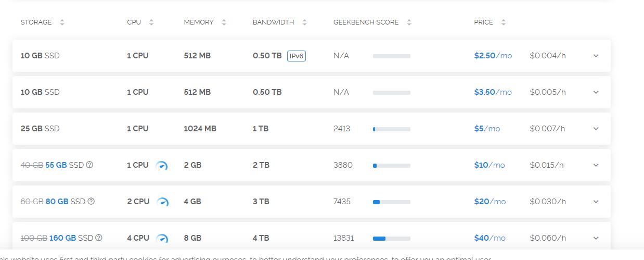Image resolution: width=644 pixels, height=260 pixels.
Task: Click help icon beside 80 GB SSD
Action: (91, 201)
